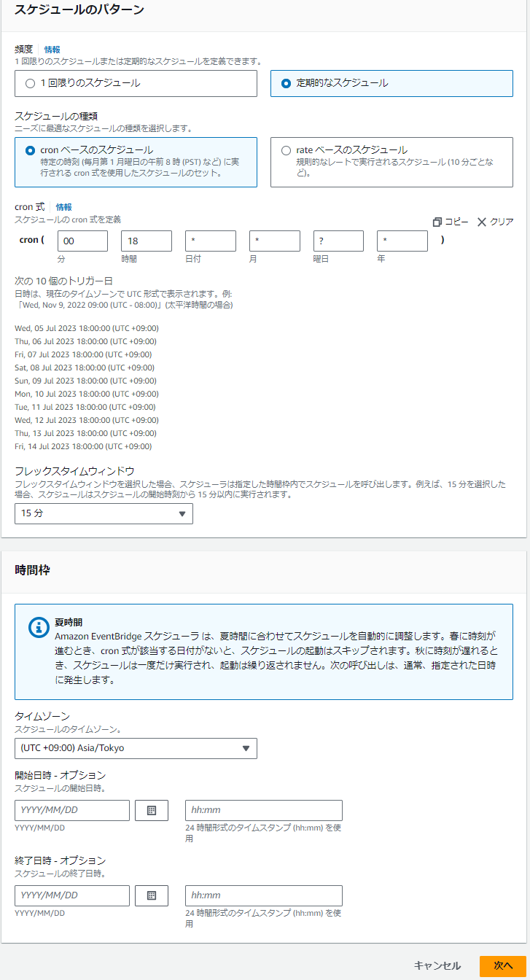Click the 夏時間 info circle icon
The image size is (530, 980).
38,627
